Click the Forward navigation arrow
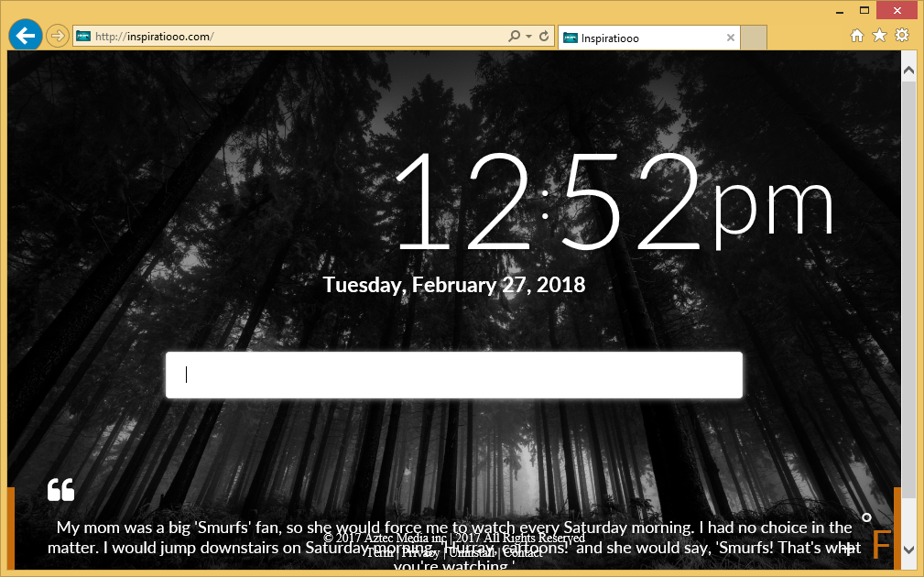The width and height of the screenshot is (924, 577). pyautogui.click(x=57, y=36)
